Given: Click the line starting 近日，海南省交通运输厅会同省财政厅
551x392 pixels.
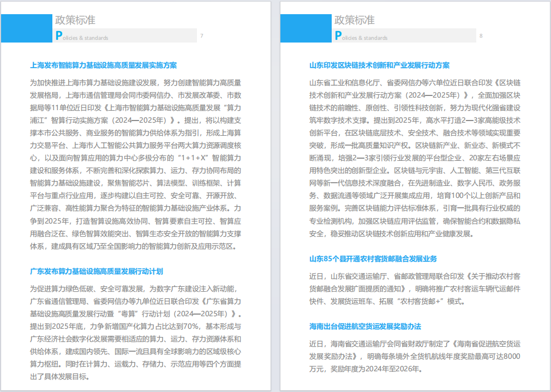Looking at the screenshot, I should 415,344.
